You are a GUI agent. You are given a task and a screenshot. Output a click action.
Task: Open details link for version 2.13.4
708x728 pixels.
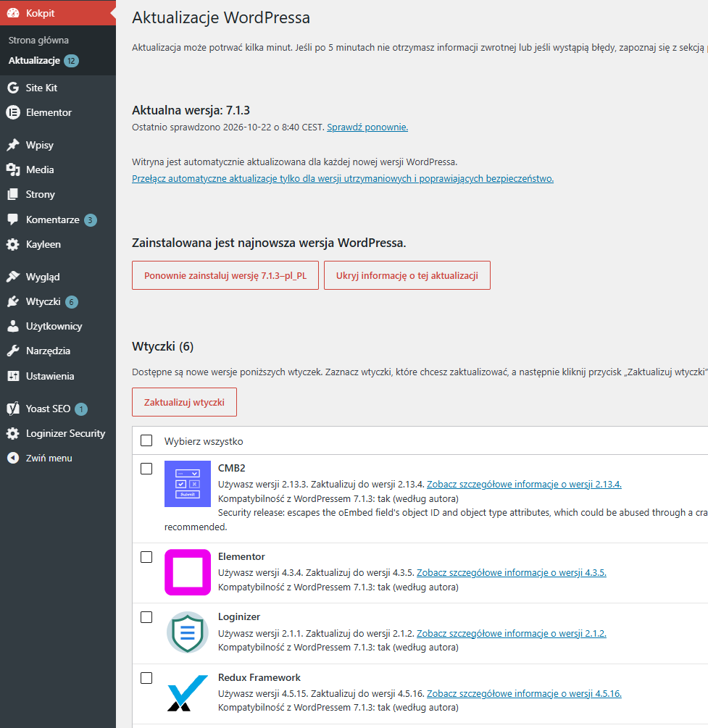[524, 485]
